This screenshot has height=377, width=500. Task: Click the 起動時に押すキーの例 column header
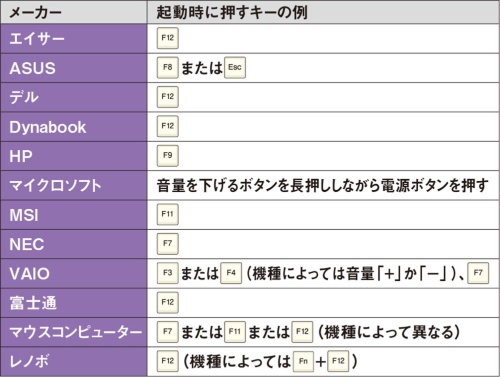coord(323,12)
